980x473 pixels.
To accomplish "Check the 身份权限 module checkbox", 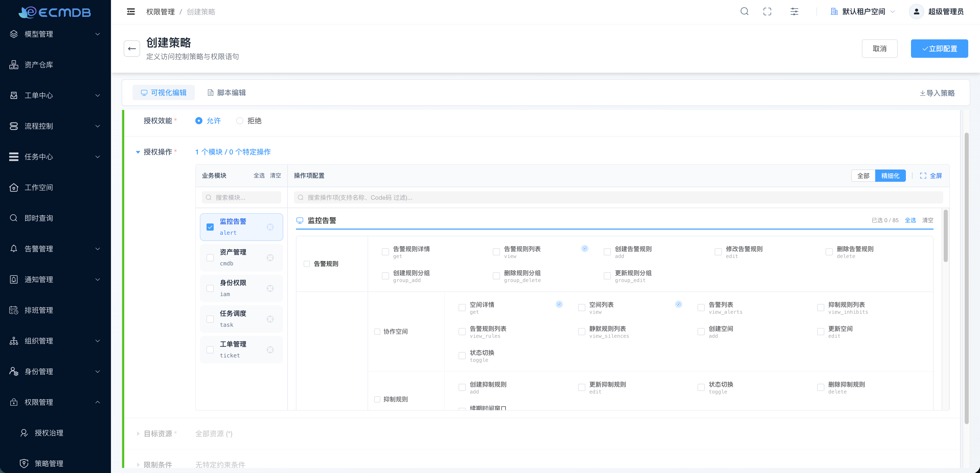I will click(x=210, y=288).
